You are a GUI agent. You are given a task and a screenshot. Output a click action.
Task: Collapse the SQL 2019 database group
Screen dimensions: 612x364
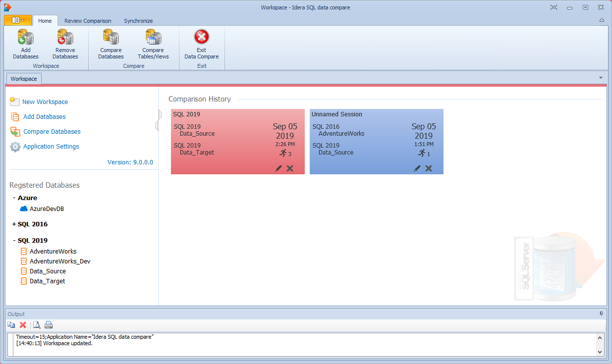pyautogui.click(x=14, y=240)
